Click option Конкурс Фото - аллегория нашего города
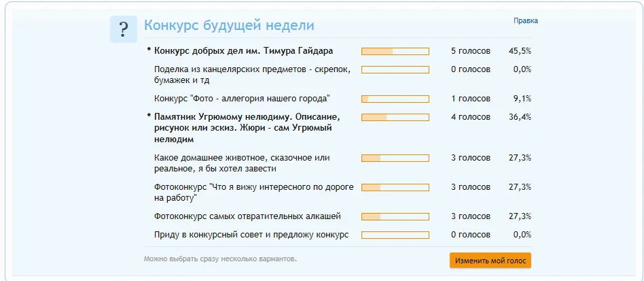 point(242,98)
